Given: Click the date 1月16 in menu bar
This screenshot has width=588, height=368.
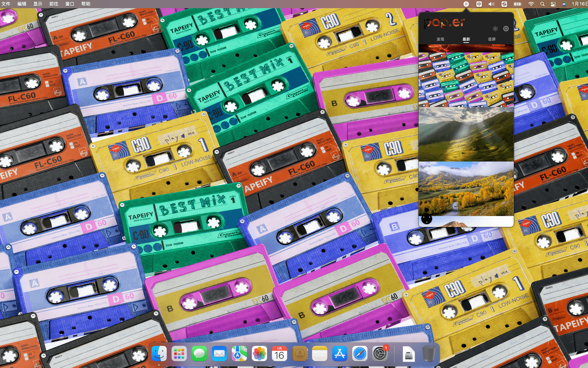Looking at the screenshot, I should [579, 4].
